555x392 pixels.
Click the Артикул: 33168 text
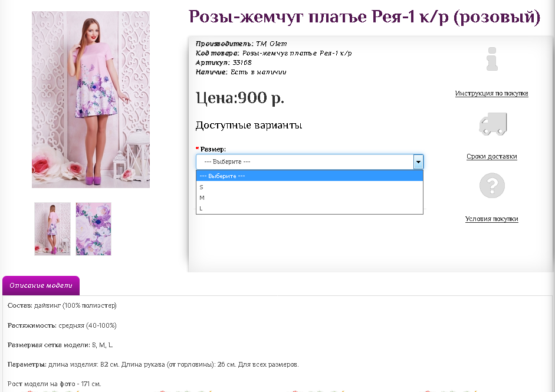[x=224, y=62]
